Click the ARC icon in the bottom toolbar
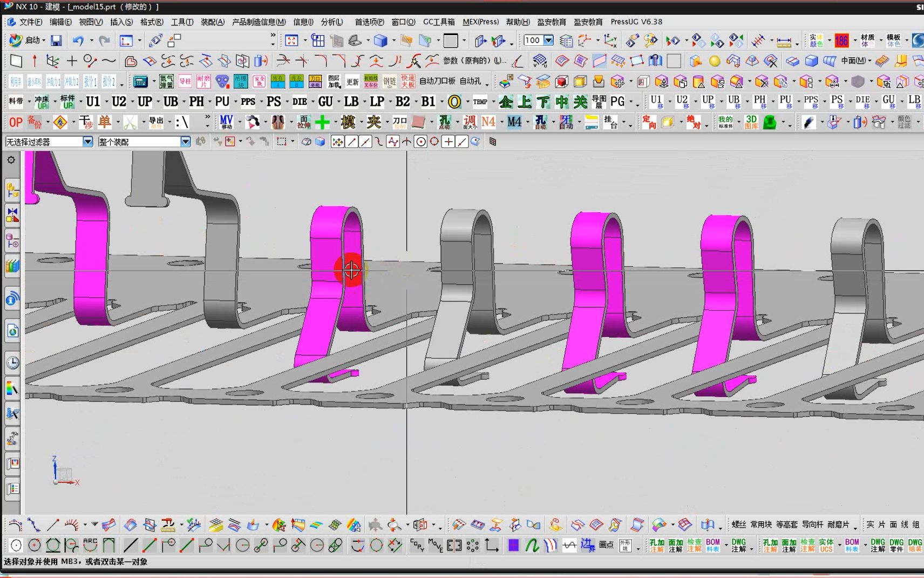Image resolution: width=924 pixels, height=578 pixels. 90,546
